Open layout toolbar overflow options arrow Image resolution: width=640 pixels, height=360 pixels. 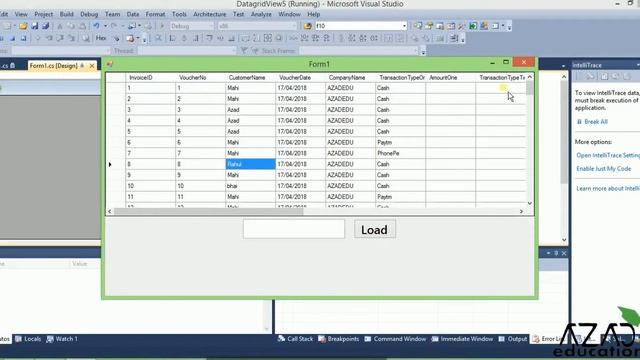(x=462, y=39)
